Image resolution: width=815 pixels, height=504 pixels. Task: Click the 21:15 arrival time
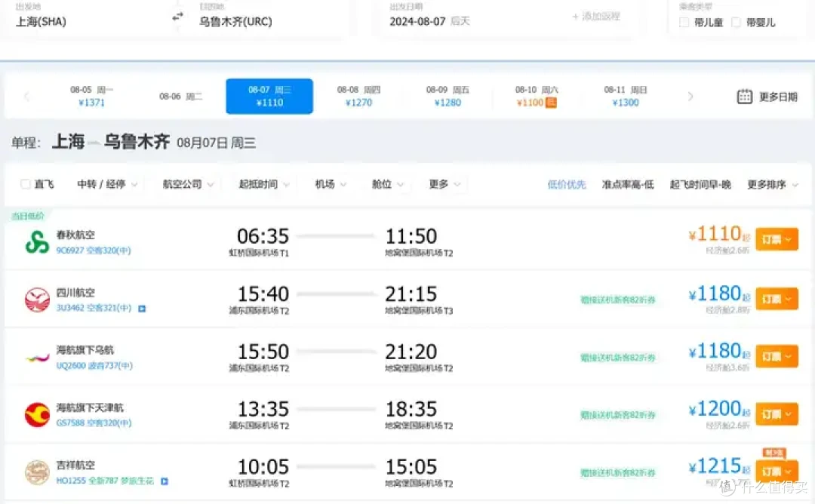tap(411, 294)
